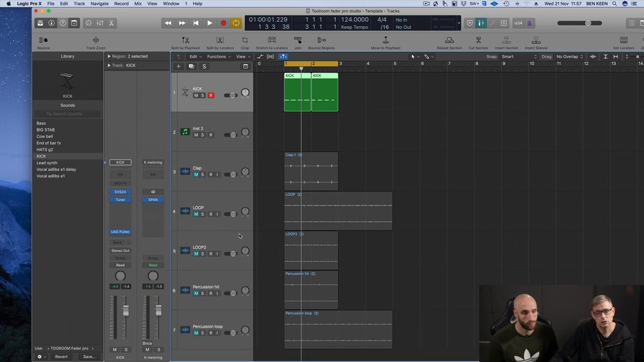This screenshot has height=362, width=644.
Task: Open the SPAN plugin slot
Action: coord(153,200)
